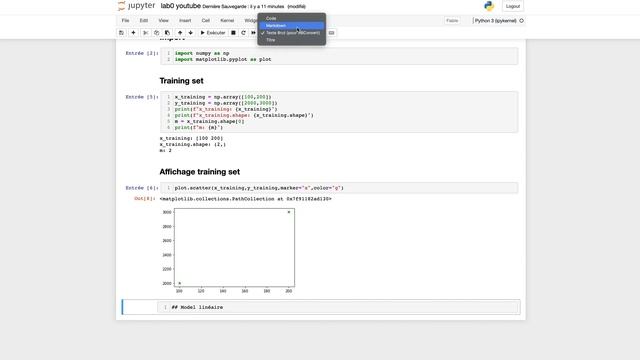The width and height of the screenshot is (640, 360).
Task: Click the kernel idle circle indicator
Action: point(521,20)
